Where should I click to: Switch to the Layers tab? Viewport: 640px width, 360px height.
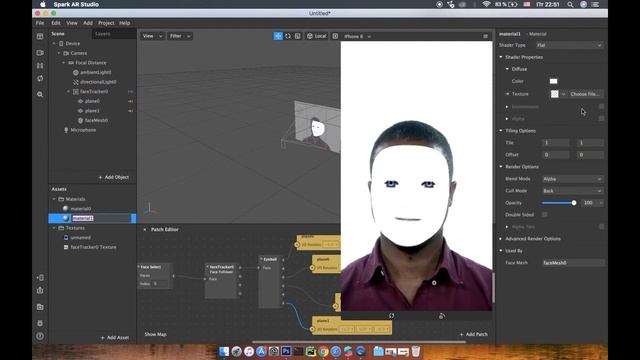pyautogui.click(x=103, y=34)
